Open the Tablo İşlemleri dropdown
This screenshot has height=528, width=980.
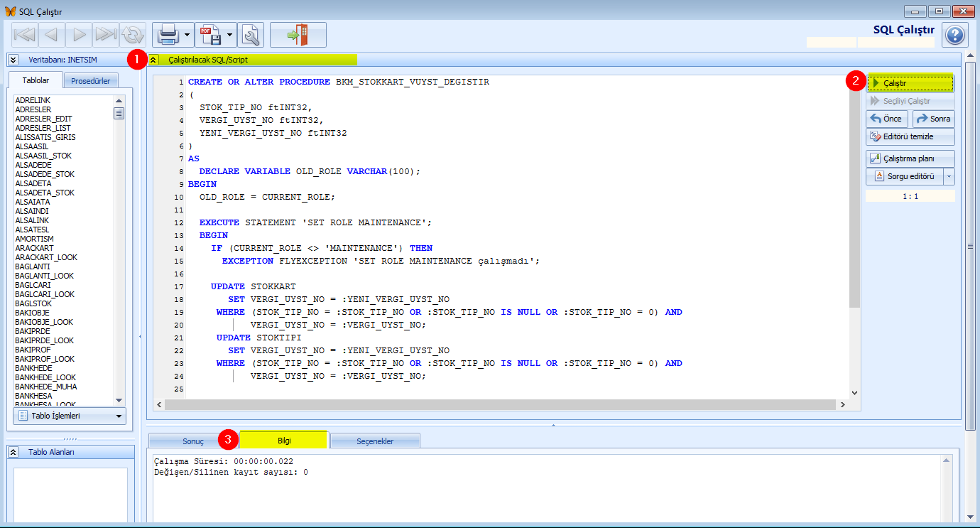70,416
